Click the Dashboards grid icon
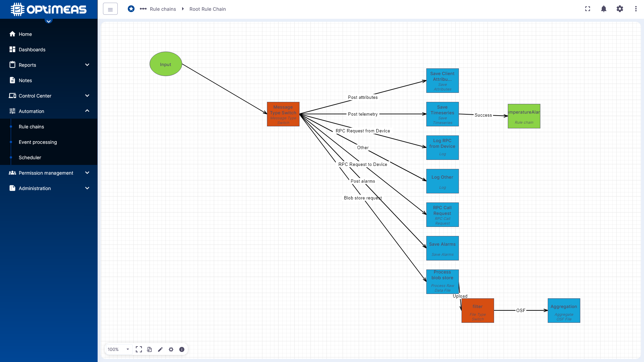Viewport: 644px width, 362px height. [12, 49]
